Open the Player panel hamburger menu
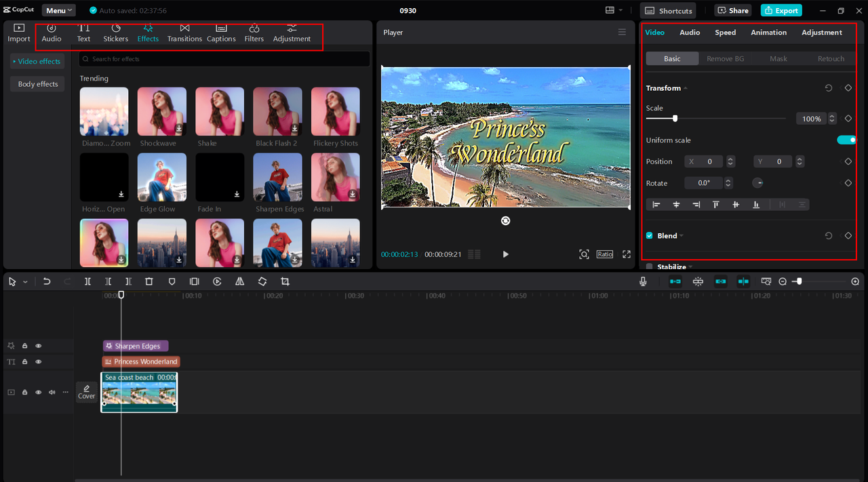The image size is (868, 482). pos(622,32)
